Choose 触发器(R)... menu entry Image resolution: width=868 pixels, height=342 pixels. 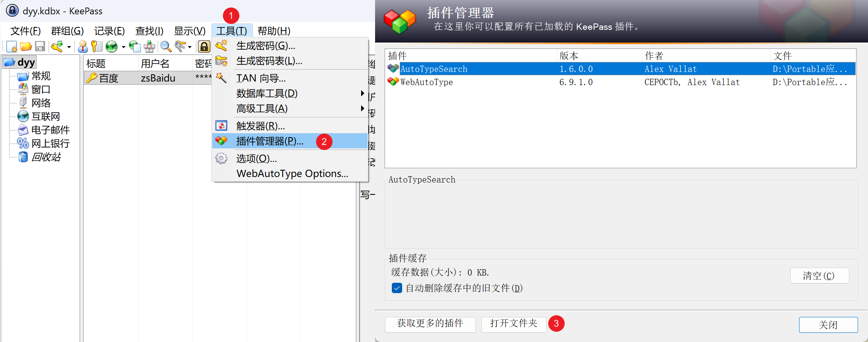point(290,126)
